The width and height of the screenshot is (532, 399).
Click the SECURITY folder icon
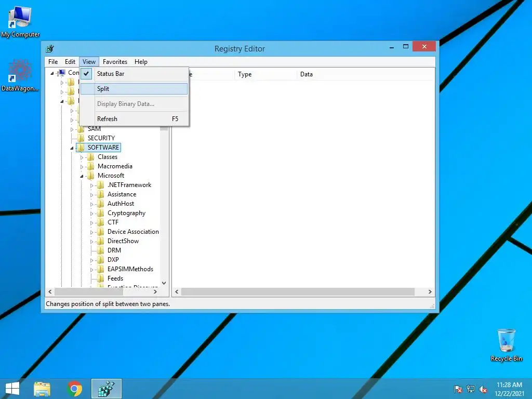click(81, 138)
